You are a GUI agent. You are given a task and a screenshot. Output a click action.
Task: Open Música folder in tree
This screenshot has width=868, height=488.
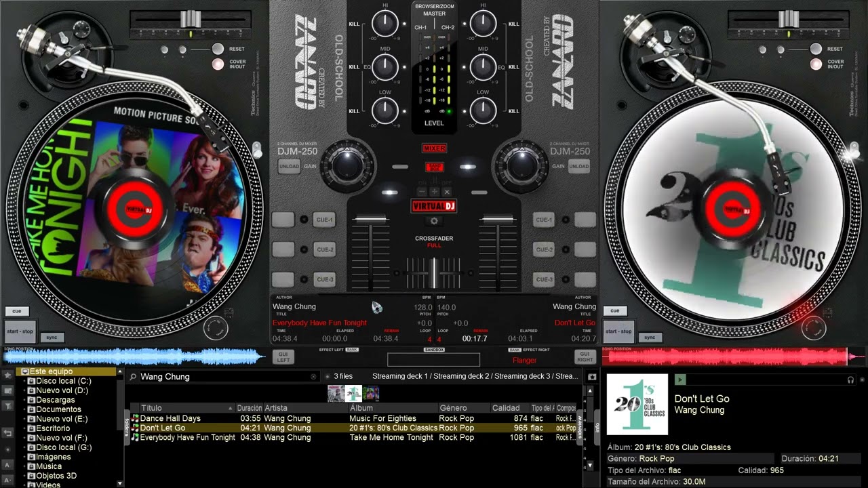49,466
